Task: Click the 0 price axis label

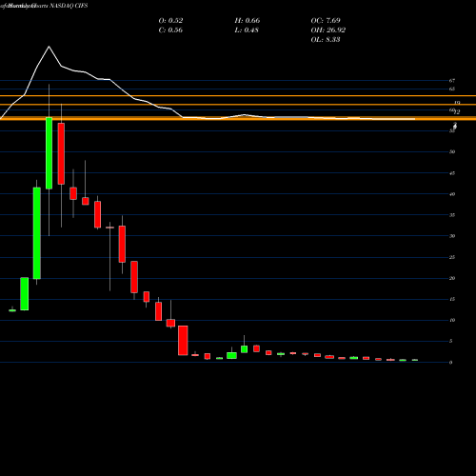Action: point(450,363)
